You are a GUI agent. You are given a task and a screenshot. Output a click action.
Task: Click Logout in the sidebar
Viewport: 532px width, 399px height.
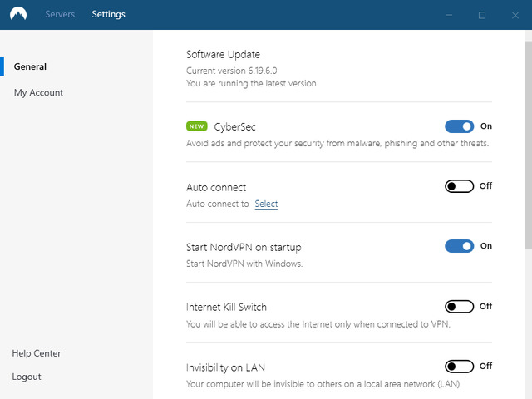pyautogui.click(x=27, y=377)
